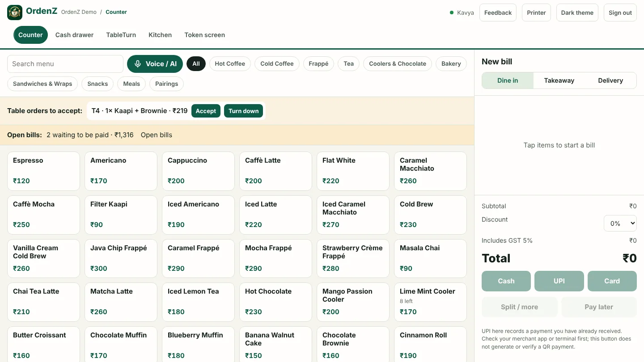This screenshot has width=644, height=362.
Task: Filter menu by Pairings
Action: click(167, 84)
